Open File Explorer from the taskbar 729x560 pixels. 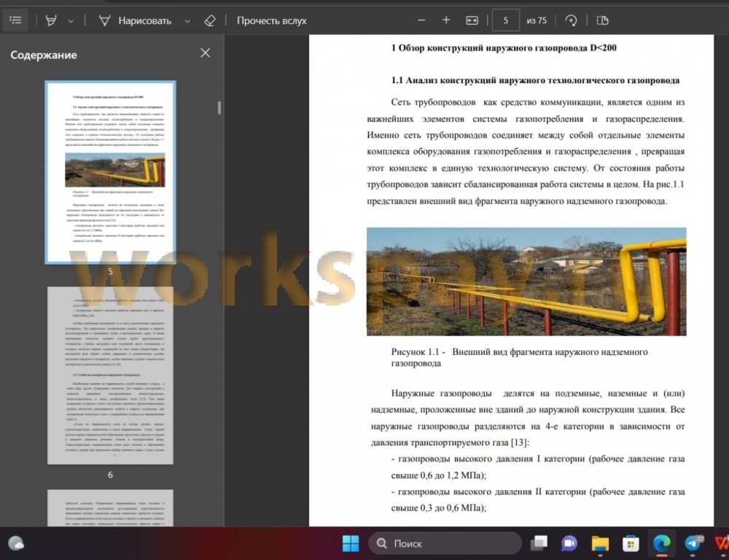600,543
